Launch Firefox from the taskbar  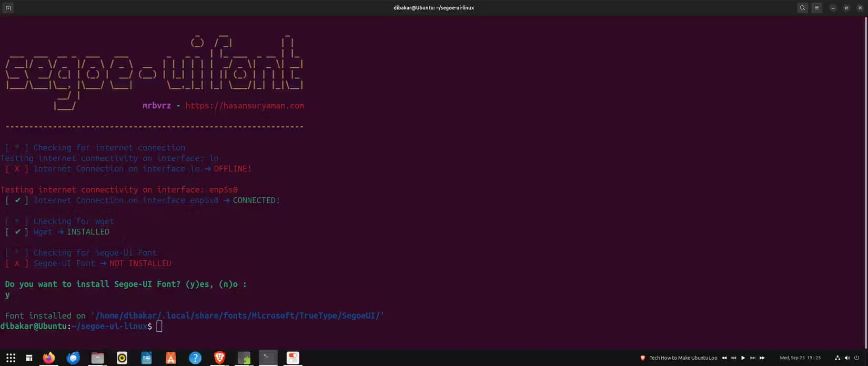[49, 358]
